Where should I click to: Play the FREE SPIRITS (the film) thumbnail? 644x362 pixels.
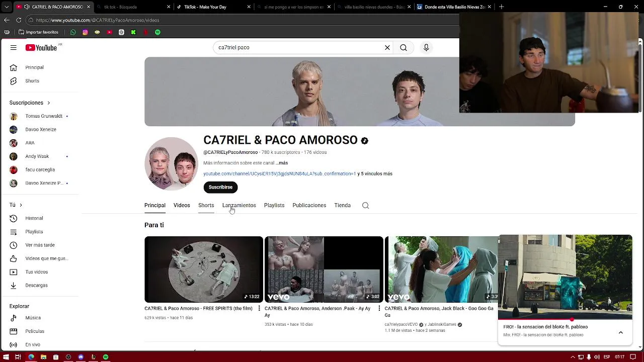click(203, 269)
